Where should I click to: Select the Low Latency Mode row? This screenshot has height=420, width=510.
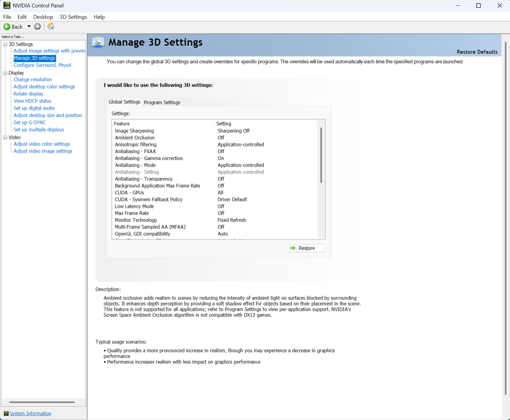pos(134,206)
